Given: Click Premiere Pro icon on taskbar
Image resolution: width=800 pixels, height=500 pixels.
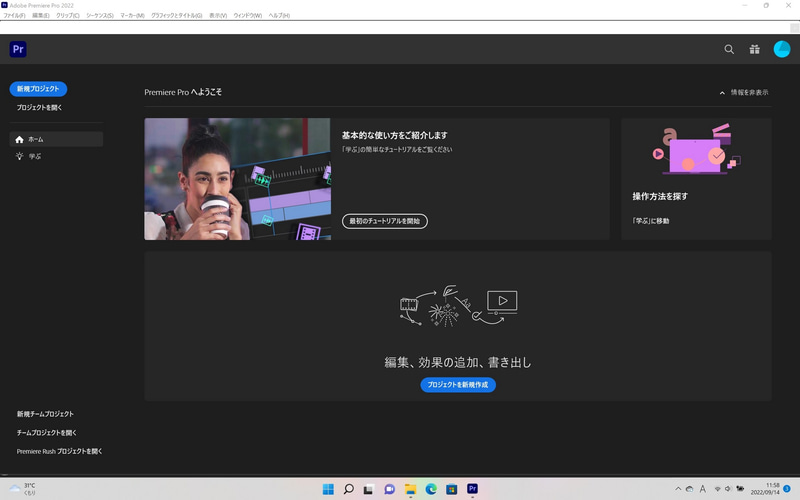Looking at the screenshot, I should pyautogui.click(x=472, y=489).
